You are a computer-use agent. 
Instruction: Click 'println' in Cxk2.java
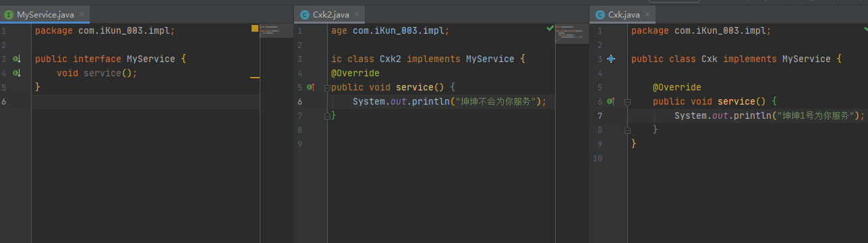click(x=430, y=101)
